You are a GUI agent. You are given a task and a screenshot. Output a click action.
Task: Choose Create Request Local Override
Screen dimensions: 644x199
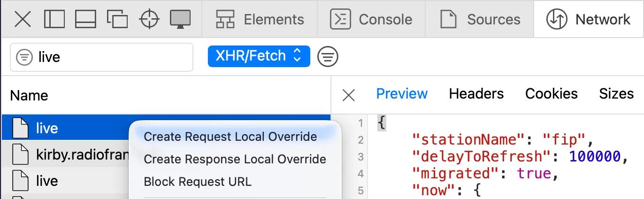click(230, 137)
